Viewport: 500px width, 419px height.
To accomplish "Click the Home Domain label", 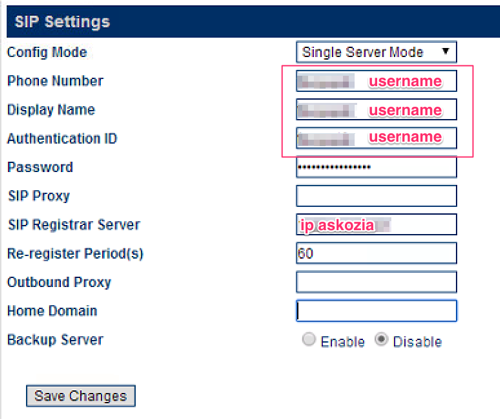I will point(52,311).
